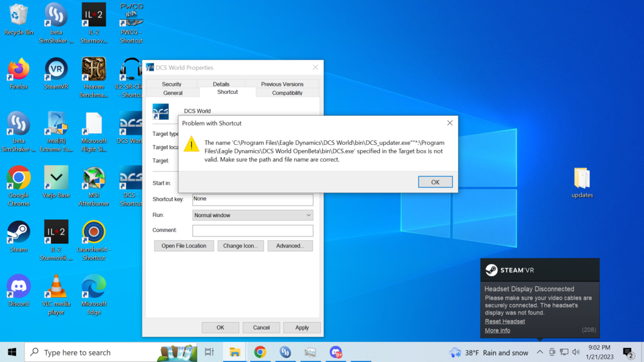This screenshot has width=644, height=362.
Task: Open the volume control in the tray
Action: [x=576, y=352]
